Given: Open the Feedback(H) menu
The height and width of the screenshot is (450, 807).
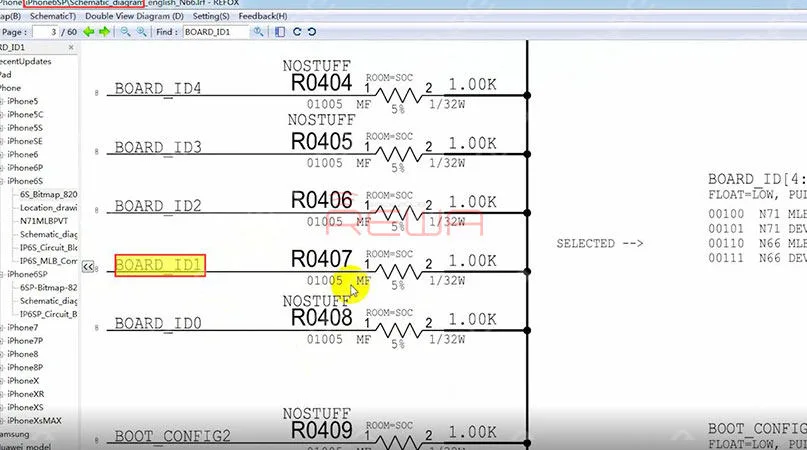Looking at the screenshot, I should (263, 16).
